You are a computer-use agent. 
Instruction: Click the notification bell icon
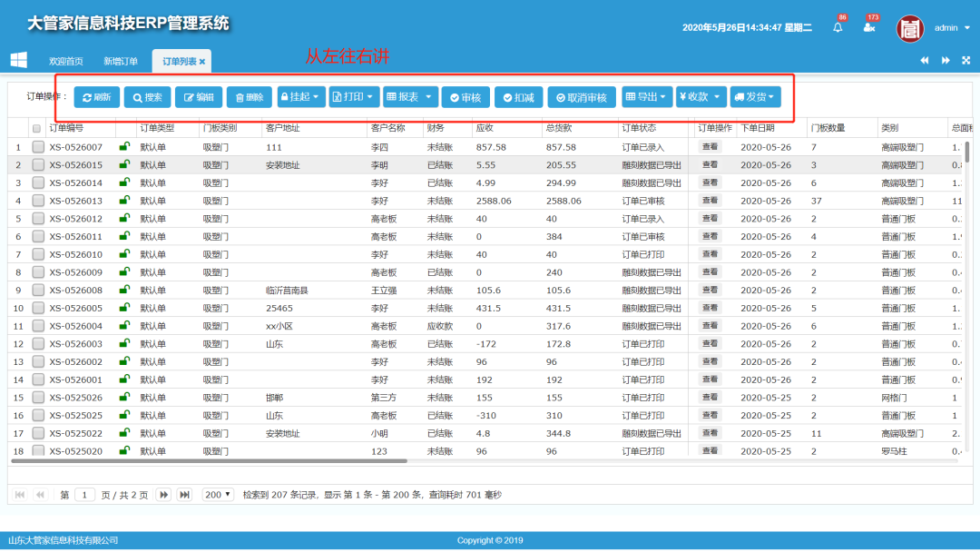click(x=838, y=27)
